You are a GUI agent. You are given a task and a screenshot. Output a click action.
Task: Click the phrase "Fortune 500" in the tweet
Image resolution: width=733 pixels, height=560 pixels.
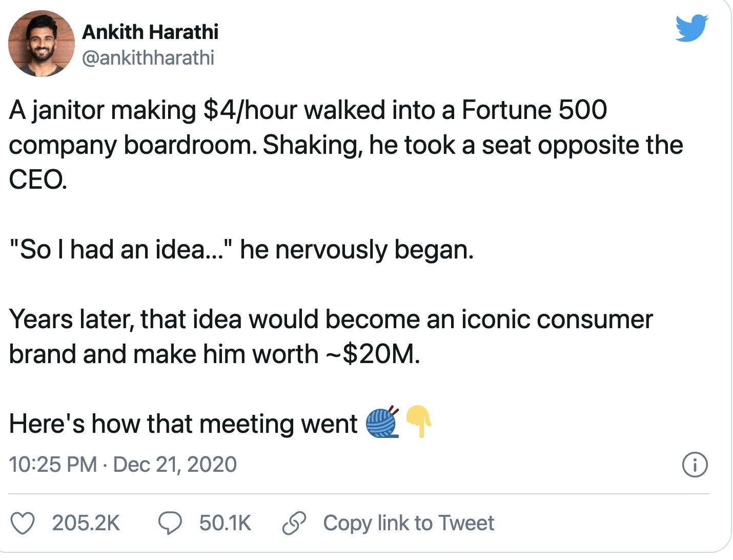click(534, 110)
